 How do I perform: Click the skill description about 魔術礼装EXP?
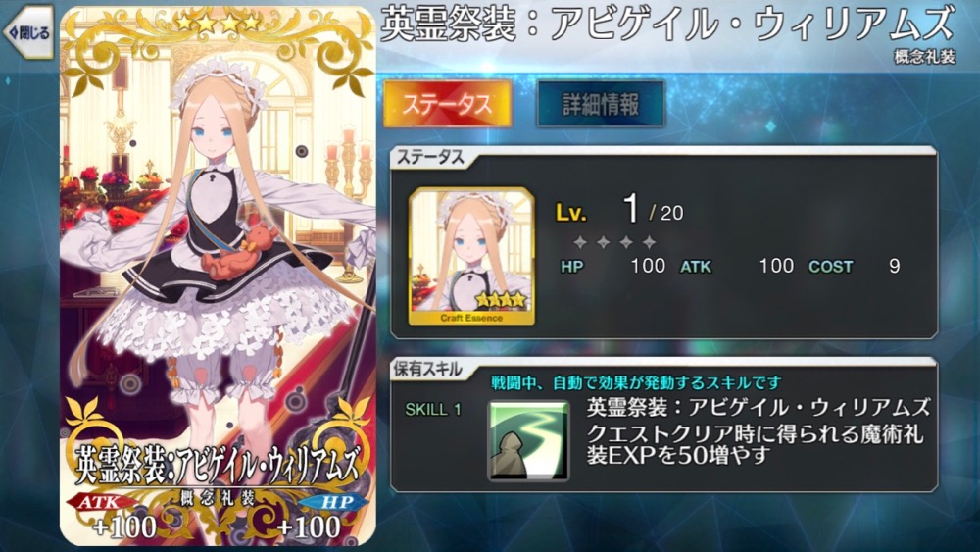pos(755,444)
